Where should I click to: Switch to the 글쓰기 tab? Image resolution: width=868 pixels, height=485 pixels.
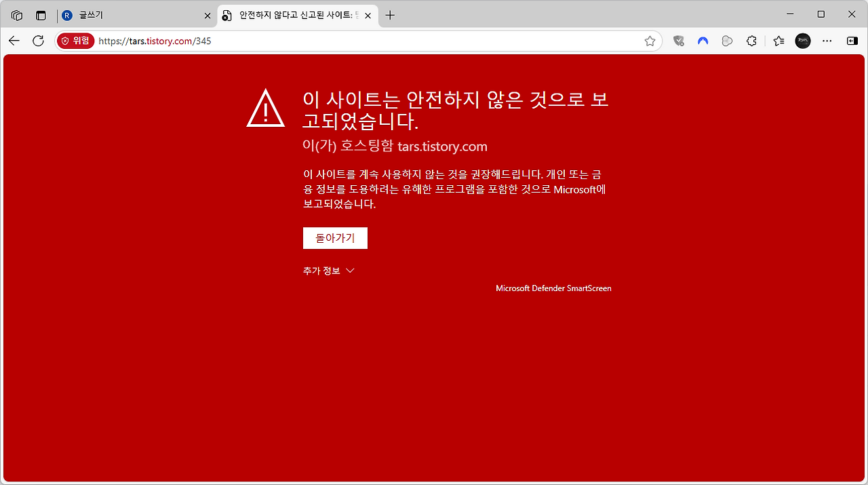tap(136, 16)
